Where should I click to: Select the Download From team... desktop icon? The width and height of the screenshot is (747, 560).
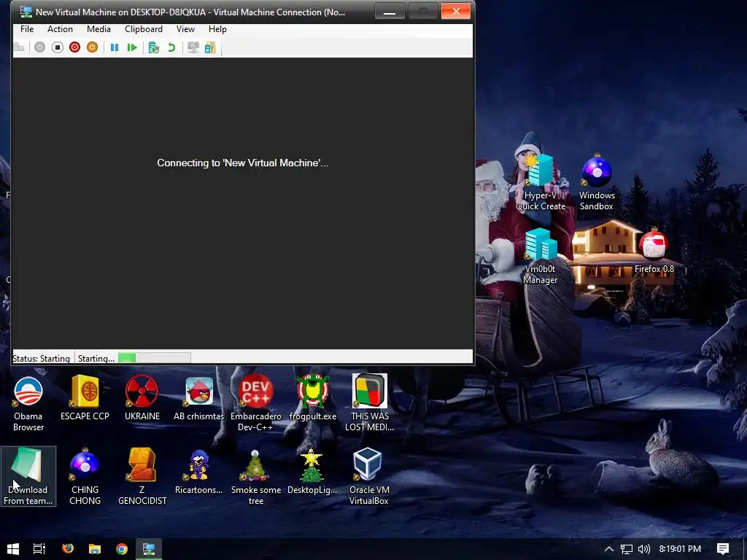click(x=28, y=476)
